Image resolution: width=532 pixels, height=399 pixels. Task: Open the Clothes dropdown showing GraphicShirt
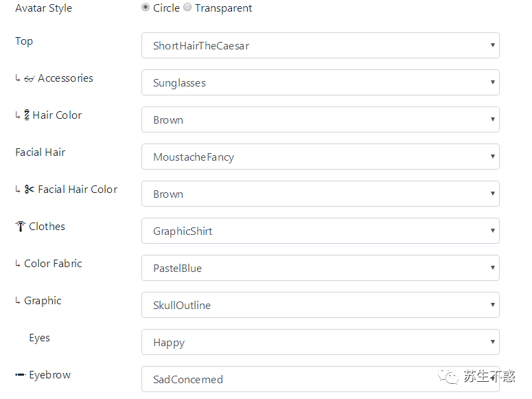(x=320, y=231)
